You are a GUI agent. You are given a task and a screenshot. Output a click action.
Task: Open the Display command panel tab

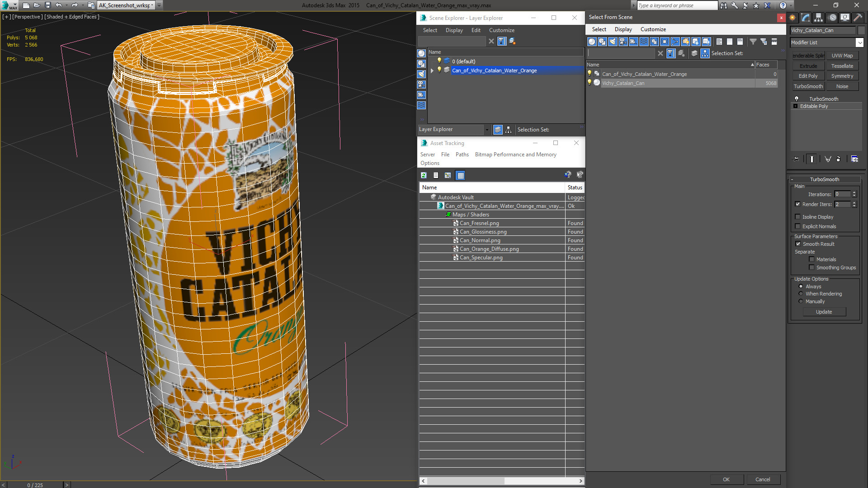click(x=844, y=18)
